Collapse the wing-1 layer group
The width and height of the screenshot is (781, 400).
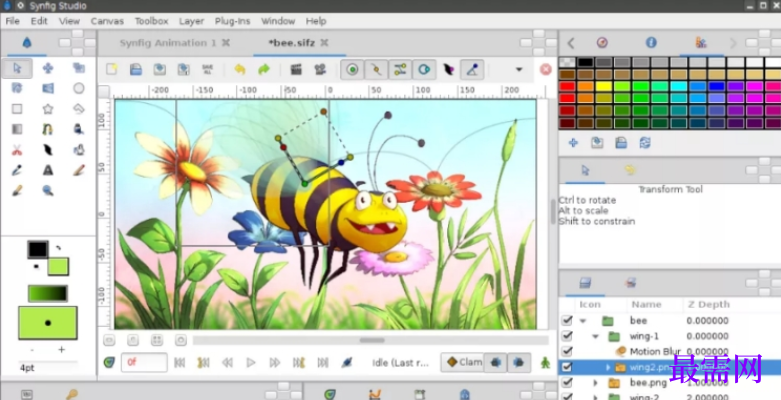click(x=595, y=336)
